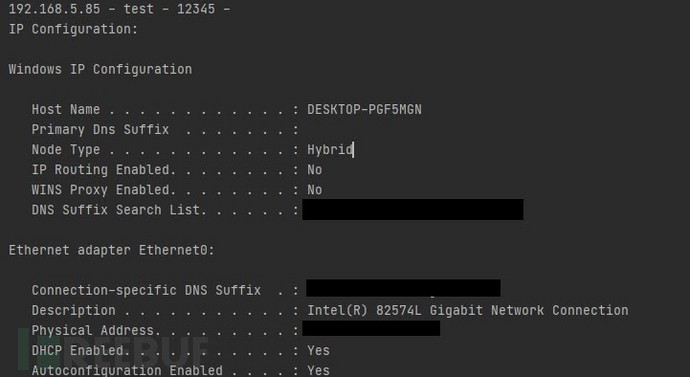Click the Host Name label

66,110
